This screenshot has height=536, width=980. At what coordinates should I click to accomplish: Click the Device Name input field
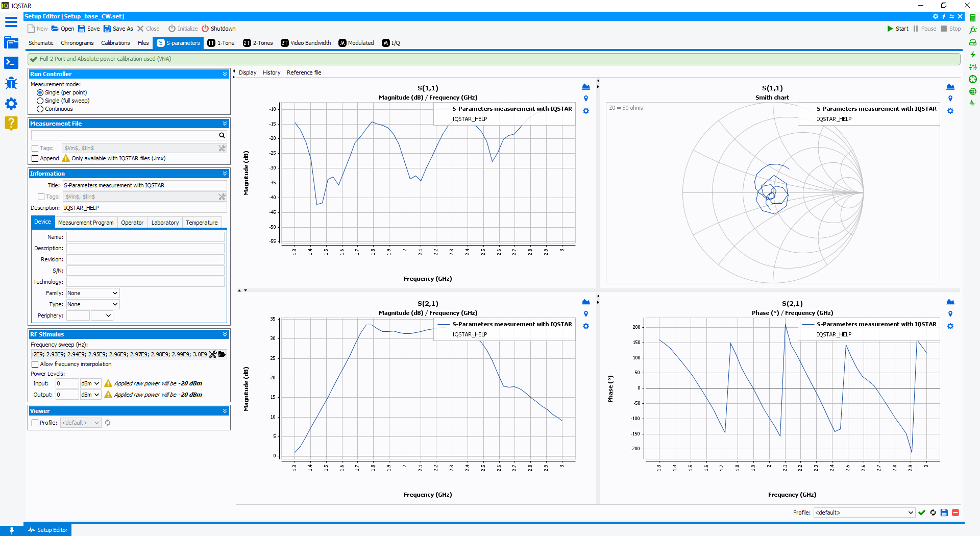click(145, 237)
